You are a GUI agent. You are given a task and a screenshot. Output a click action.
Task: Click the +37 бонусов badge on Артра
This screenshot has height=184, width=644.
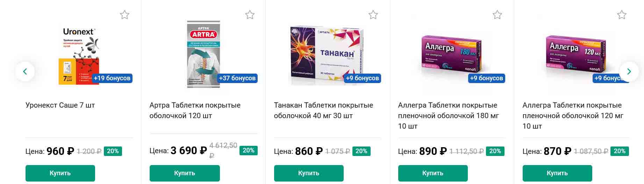pyautogui.click(x=237, y=78)
